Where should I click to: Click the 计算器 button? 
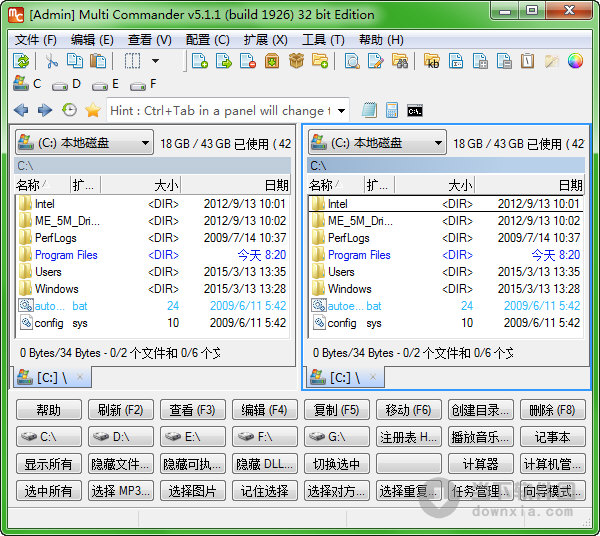tap(481, 464)
